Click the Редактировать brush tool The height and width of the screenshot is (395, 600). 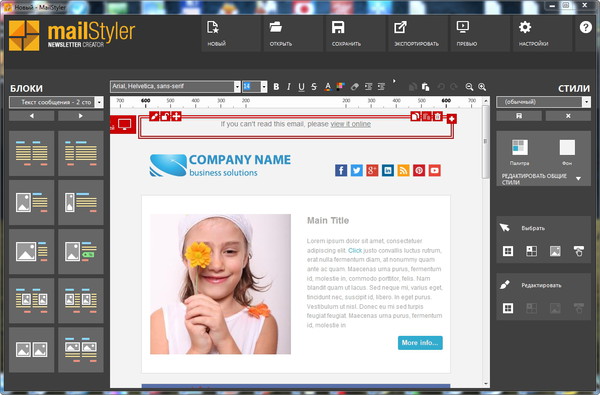(x=505, y=285)
